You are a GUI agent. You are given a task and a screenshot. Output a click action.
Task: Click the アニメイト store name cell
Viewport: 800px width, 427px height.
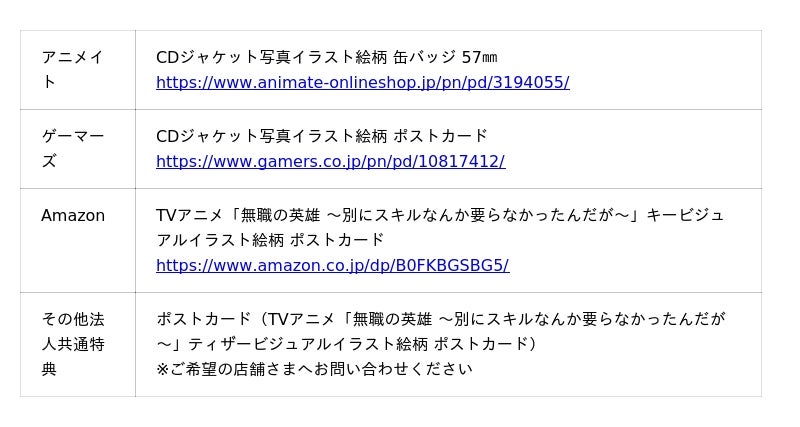(x=78, y=70)
